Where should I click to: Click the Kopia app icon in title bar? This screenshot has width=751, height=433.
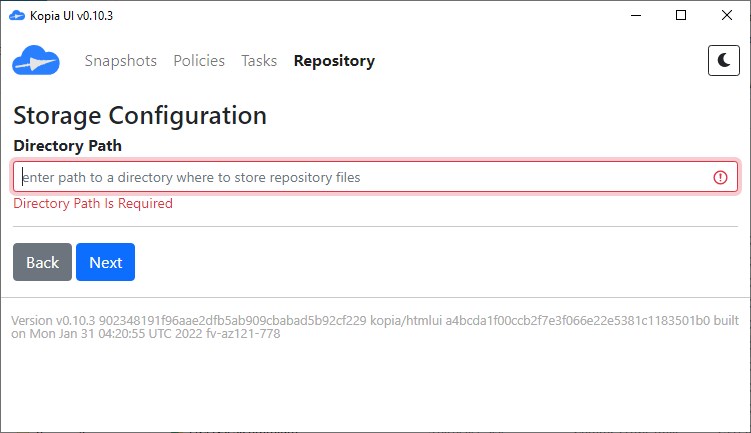tap(15, 15)
